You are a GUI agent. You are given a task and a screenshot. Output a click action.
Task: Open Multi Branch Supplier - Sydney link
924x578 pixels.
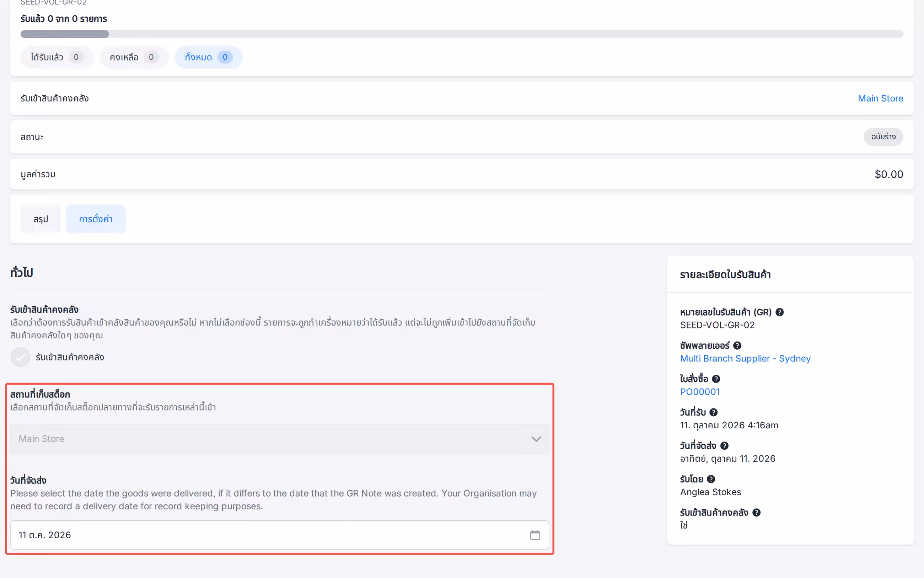click(x=745, y=359)
